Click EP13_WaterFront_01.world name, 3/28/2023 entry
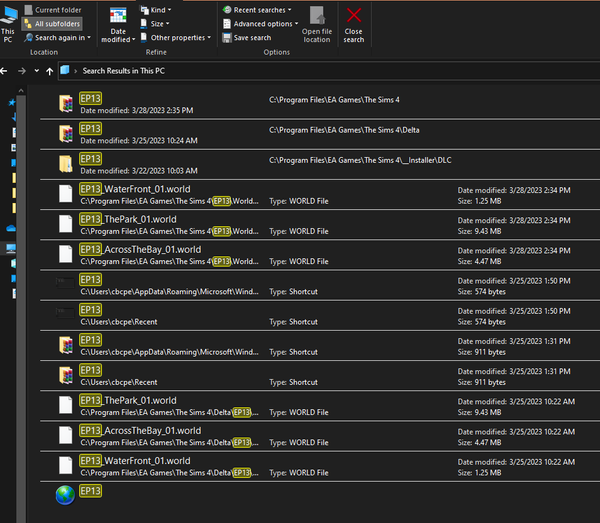The height and width of the screenshot is (523, 600). click(x=135, y=189)
